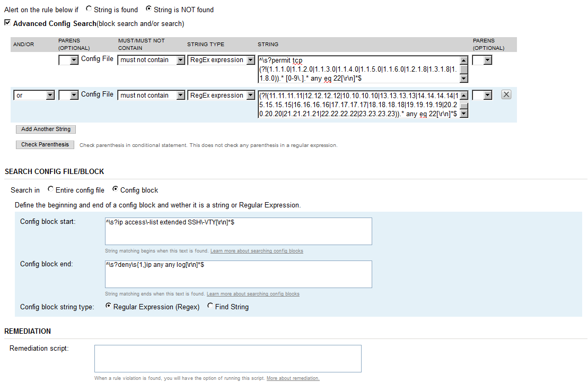This screenshot has width=588, height=391.
Task: Click the second row 'Config File' label
Action: click(x=97, y=94)
